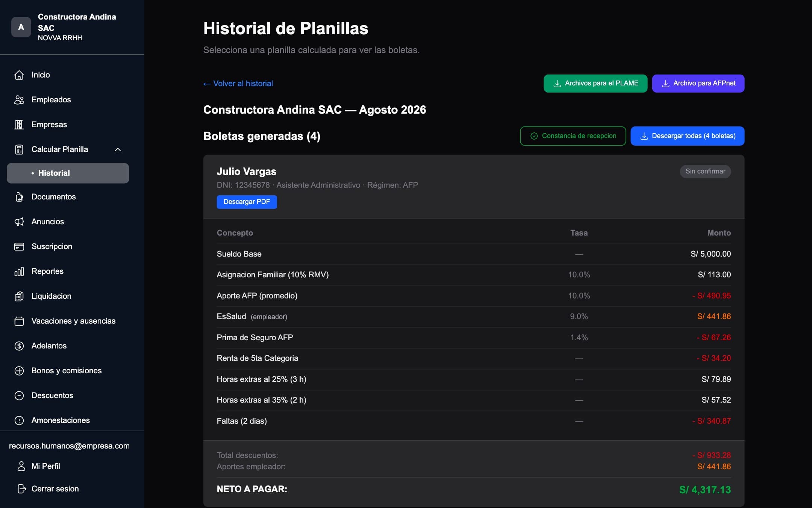Click recursos.humanos@empresa.com email text

69,446
